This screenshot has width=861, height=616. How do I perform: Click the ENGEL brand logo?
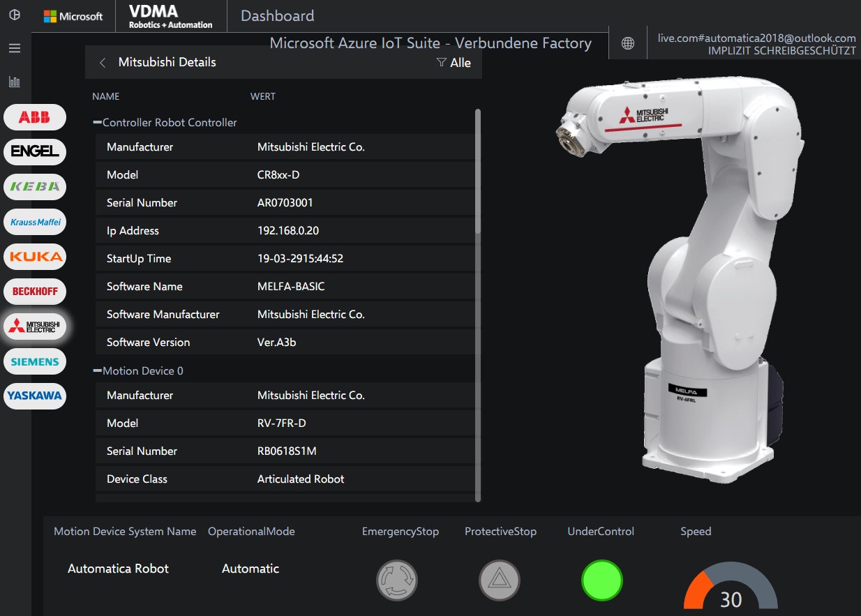(x=34, y=151)
